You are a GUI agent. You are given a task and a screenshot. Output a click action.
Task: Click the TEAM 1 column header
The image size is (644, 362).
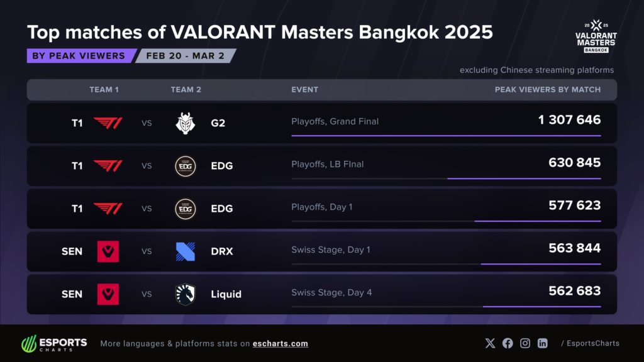click(x=104, y=89)
